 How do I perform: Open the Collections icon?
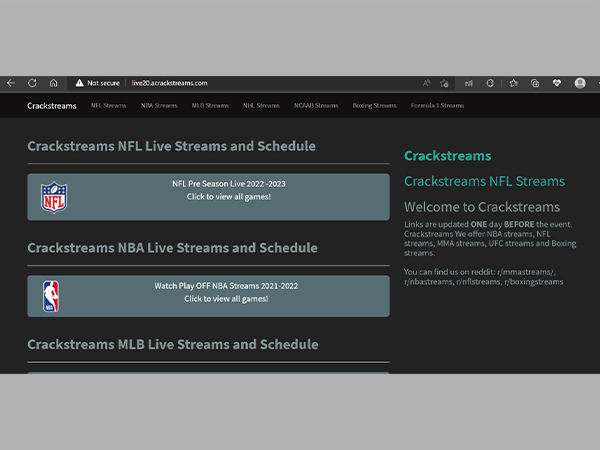(x=535, y=83)
